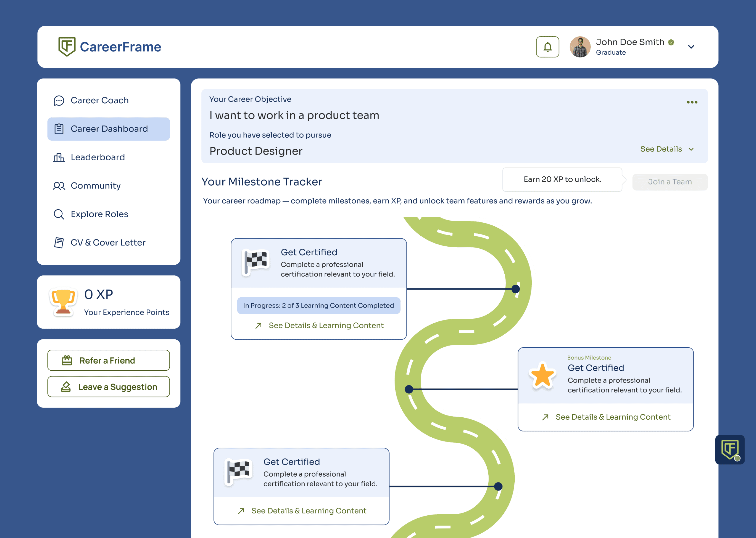This screenshot has width=756, height=538.
Task: Click the CV & Cover Letter document icon
Action: (59, 242)
